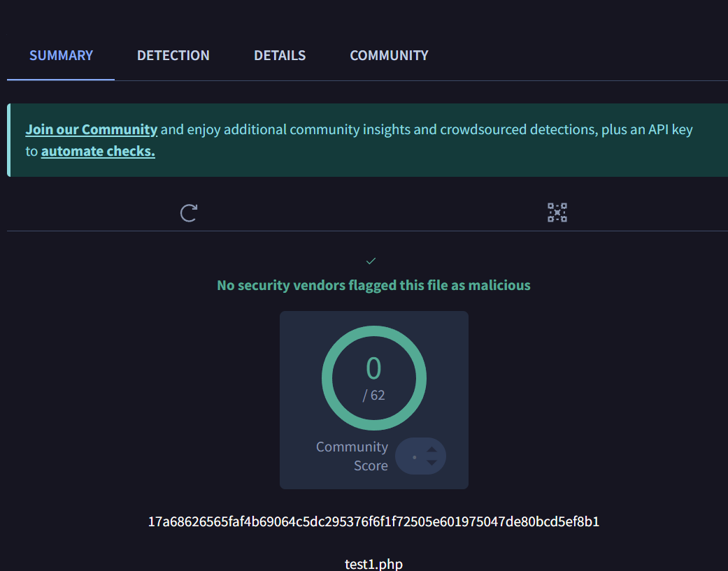
Task: Toggle the Community Score voting control
Action: coord(420,456)
